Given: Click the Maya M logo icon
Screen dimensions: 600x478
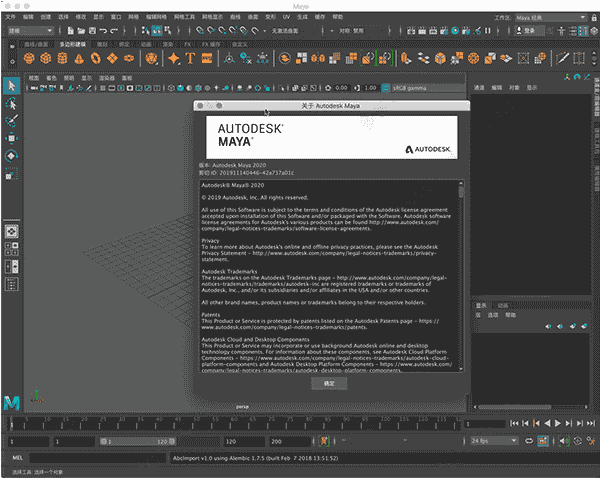Looking at the screenshot, I should click(12, 403).
